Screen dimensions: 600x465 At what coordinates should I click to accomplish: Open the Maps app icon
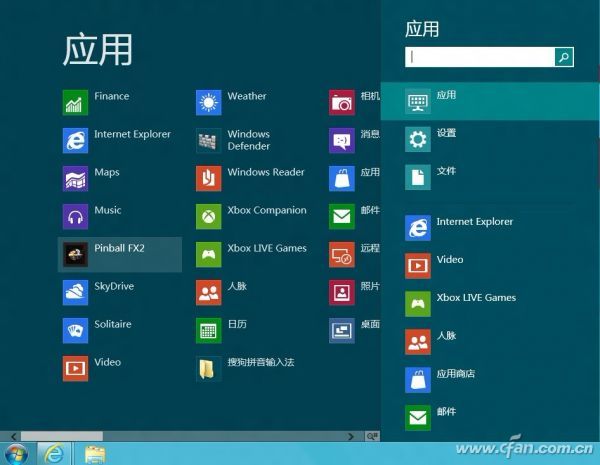point(75,178)
